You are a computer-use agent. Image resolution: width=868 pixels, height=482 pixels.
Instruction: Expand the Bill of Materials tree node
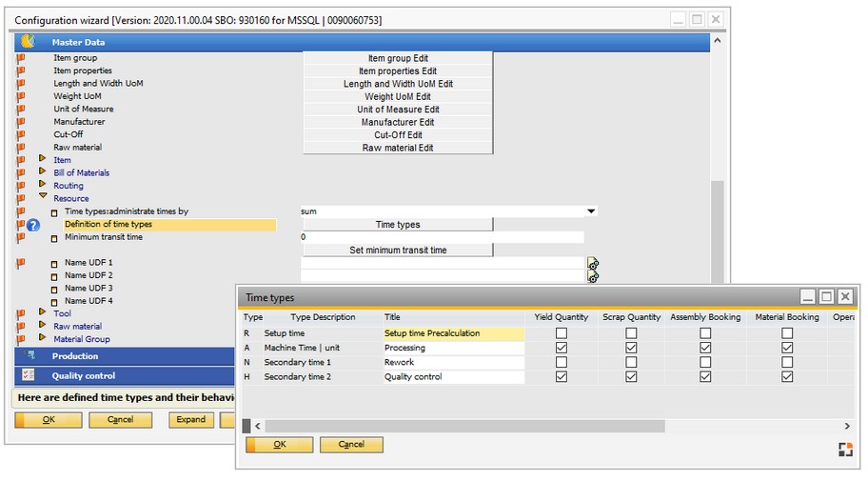pyautogui.click(x=42, y=172)
